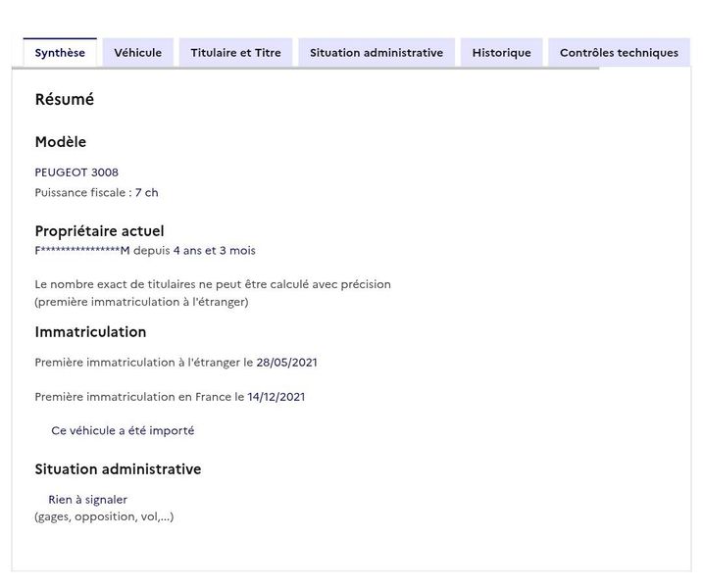Click the gages, opposition, vol note

(104, 516)
